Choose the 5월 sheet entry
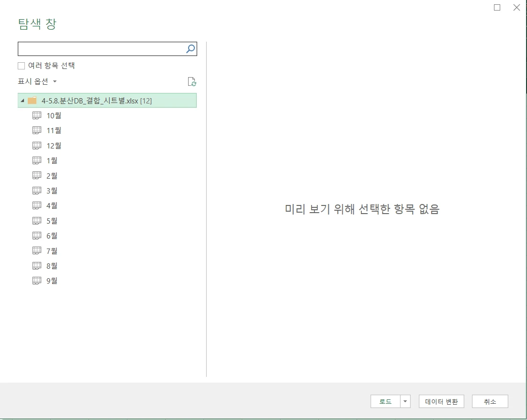527x420 pixels. coord(52,221)
